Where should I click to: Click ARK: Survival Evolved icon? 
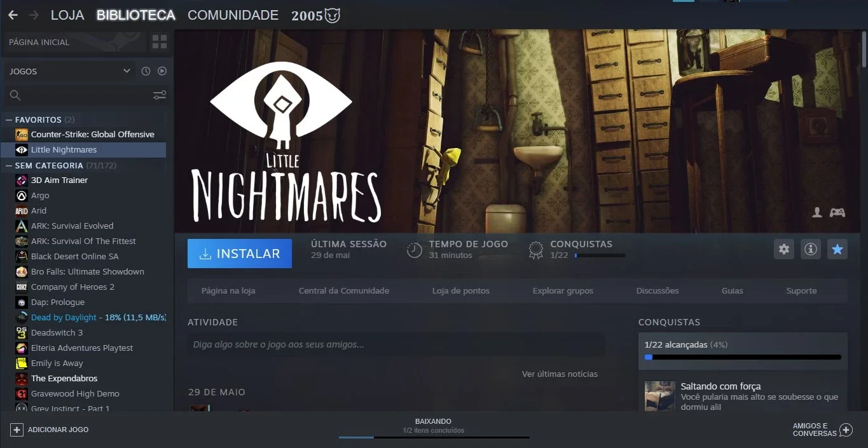pyautogui.click(x=22, y=226)
